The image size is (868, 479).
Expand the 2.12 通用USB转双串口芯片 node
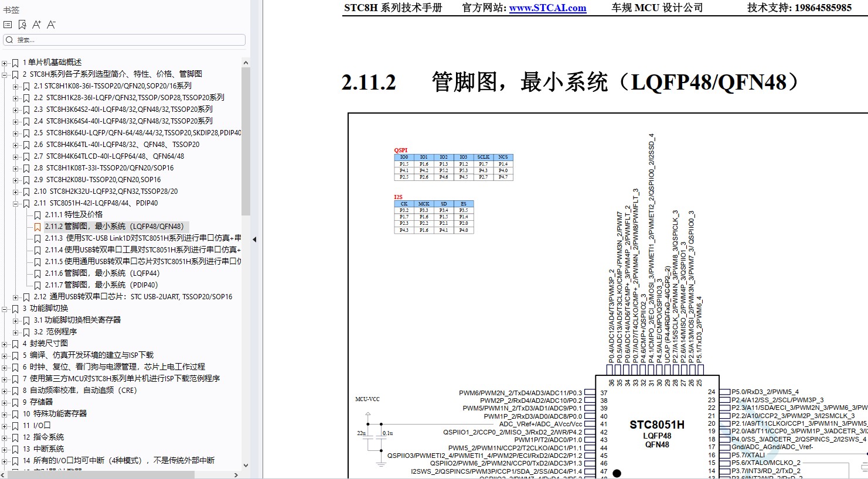click(16, 297)
